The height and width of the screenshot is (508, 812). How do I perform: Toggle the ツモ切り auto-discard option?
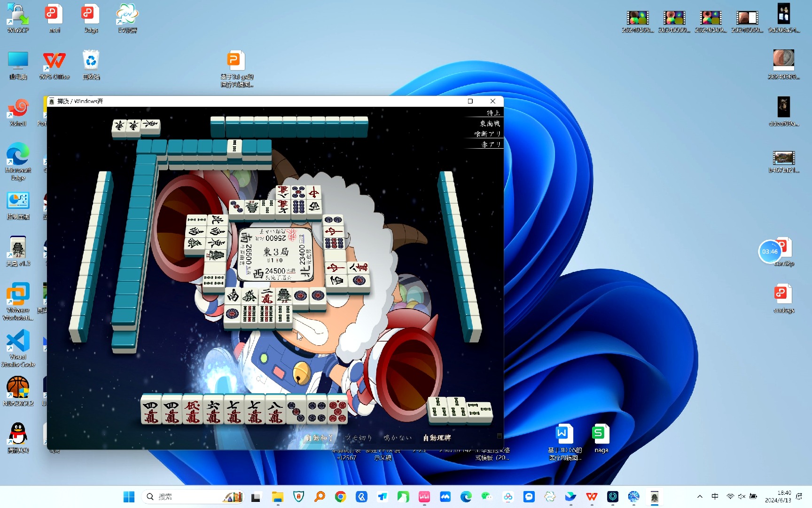(x=359, y=437)
